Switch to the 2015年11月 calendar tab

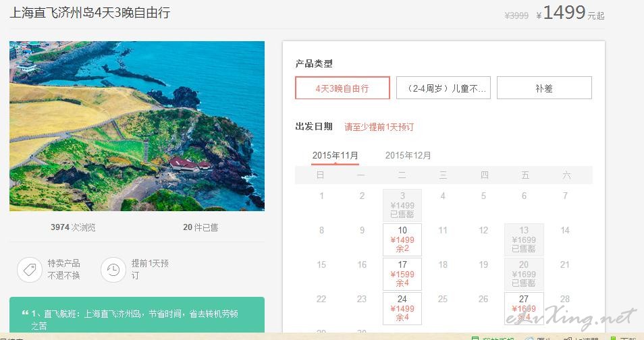(335, 156)
